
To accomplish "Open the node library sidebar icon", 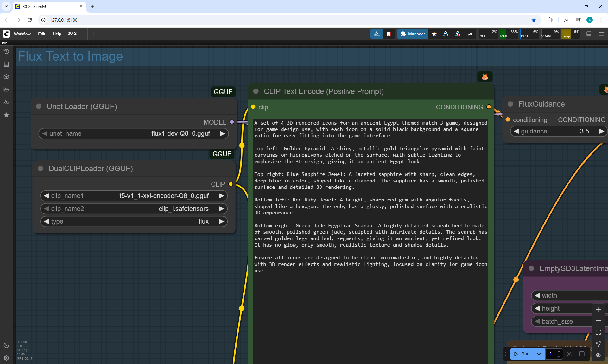I will (6, 64).
